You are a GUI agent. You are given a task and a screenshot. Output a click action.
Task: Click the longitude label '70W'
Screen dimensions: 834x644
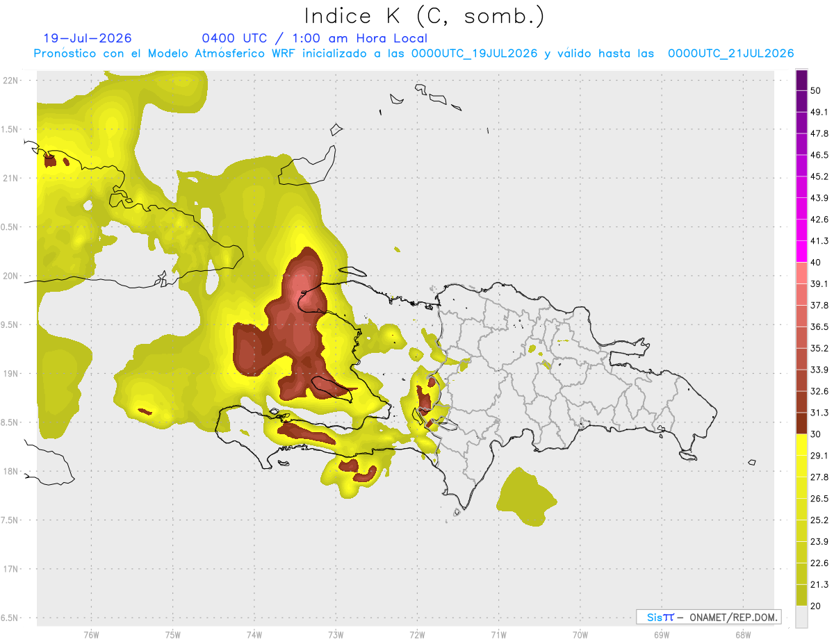tap(580, 635)
